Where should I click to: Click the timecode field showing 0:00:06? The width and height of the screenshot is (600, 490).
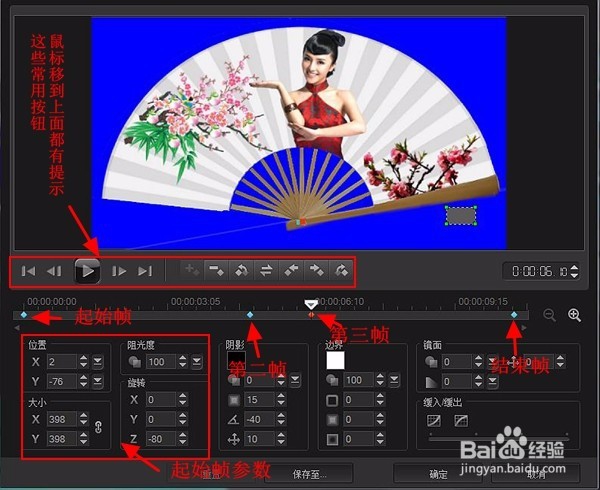pos(536,271)
